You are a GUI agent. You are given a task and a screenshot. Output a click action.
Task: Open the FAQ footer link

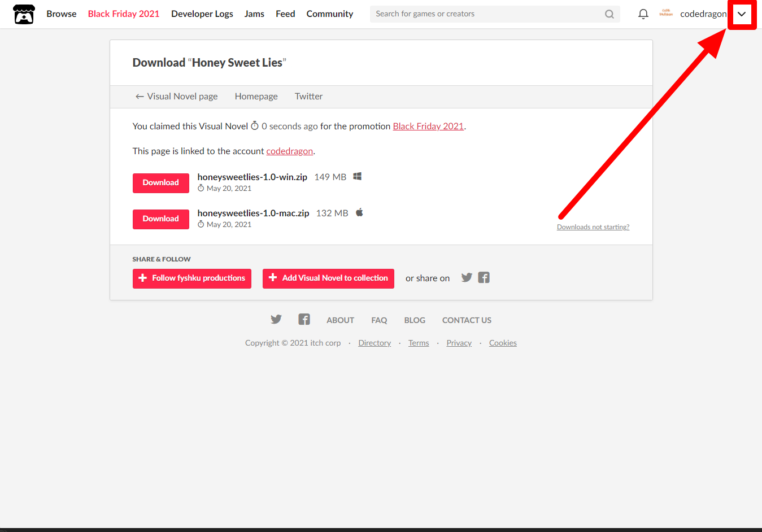[x=379, y=320]
